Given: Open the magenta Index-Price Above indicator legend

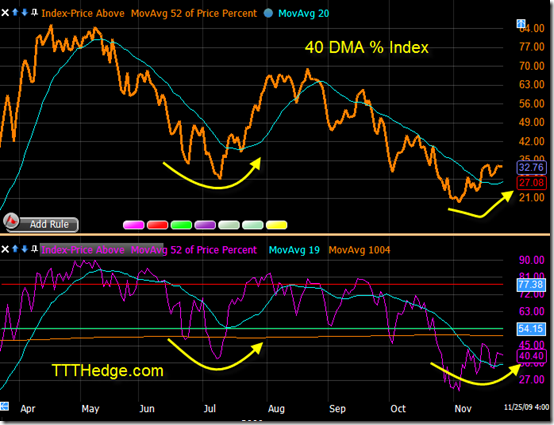Looking at the screenshot, I should pyautogui.click(x=149, y=250).
